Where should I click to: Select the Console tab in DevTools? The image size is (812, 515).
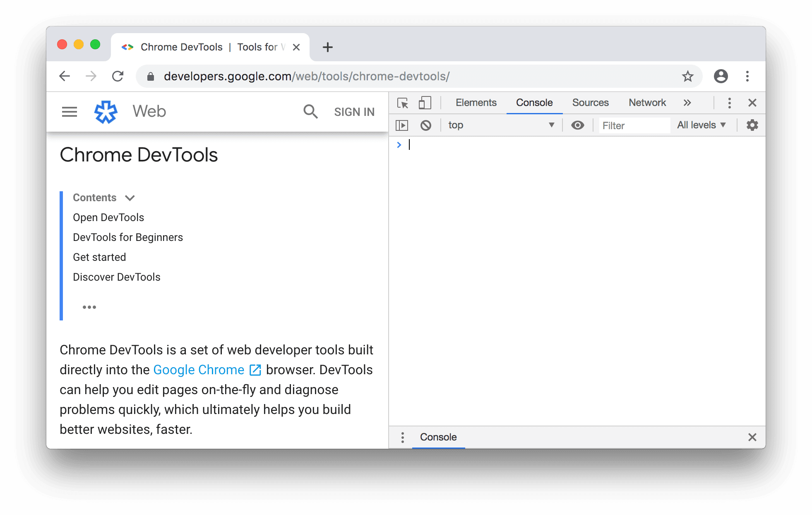point(533,102)
